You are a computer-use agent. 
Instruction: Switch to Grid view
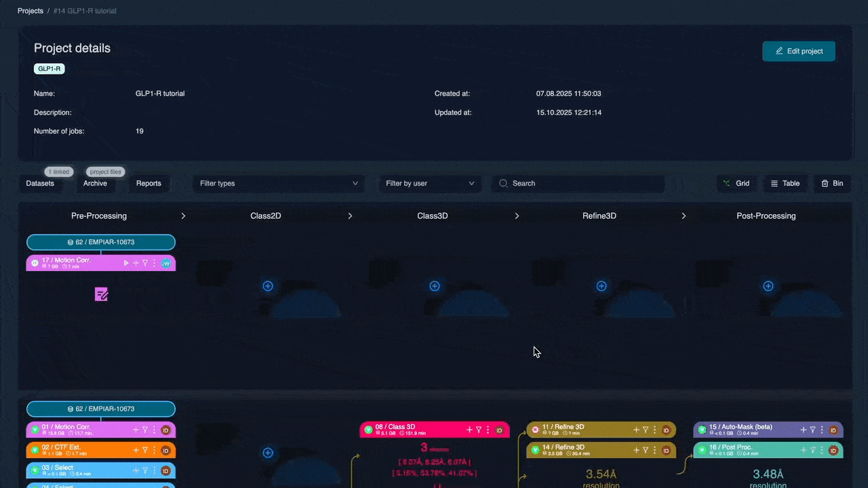click(x=736, y=183)
